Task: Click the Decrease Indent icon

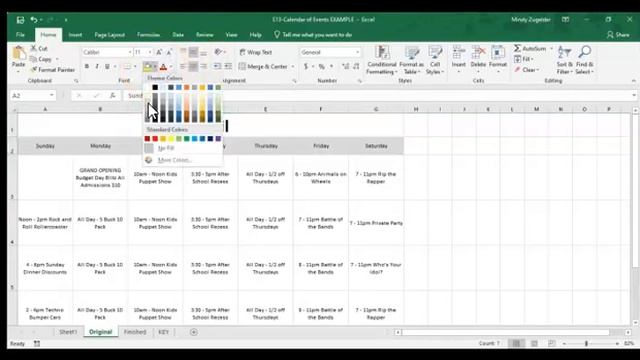Action: click(217, 67)
